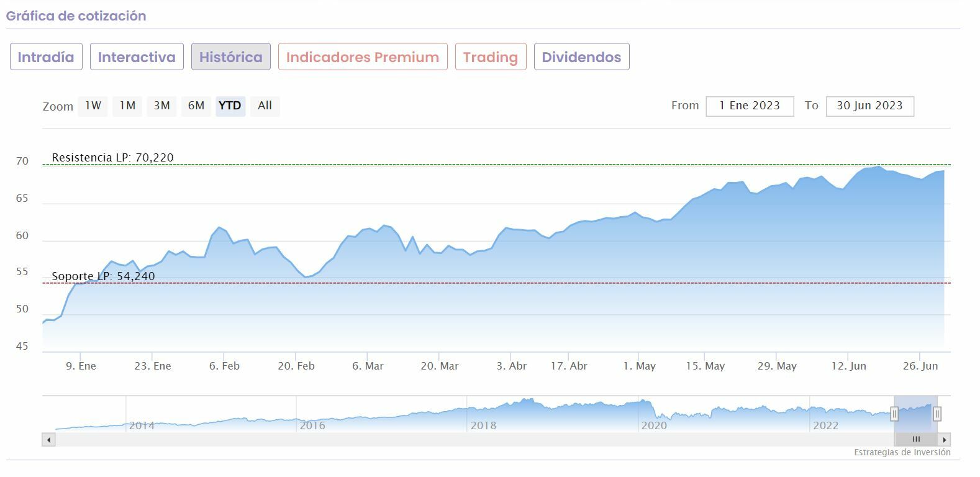Click the left scroll arrow of the navigator
Screen dimensions: 980x477
pyautogui.click(x=48, y=440)
